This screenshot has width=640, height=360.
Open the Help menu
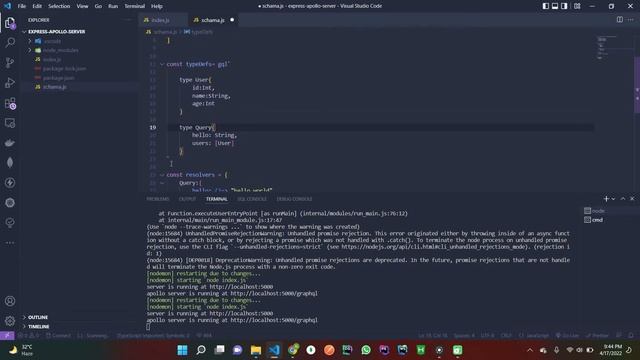[x=157, y=6]
